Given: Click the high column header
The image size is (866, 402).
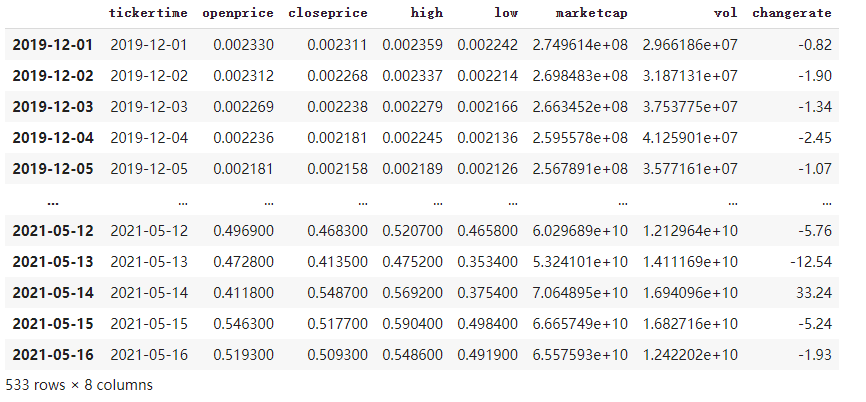Looking at the screenshot, I should pos(426,13).
